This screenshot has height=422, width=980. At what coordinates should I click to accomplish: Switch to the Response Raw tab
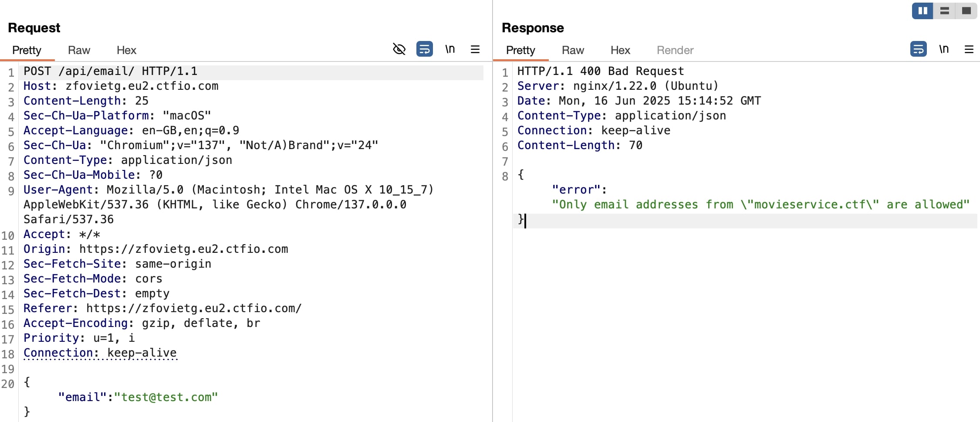[x=573, y=50]
